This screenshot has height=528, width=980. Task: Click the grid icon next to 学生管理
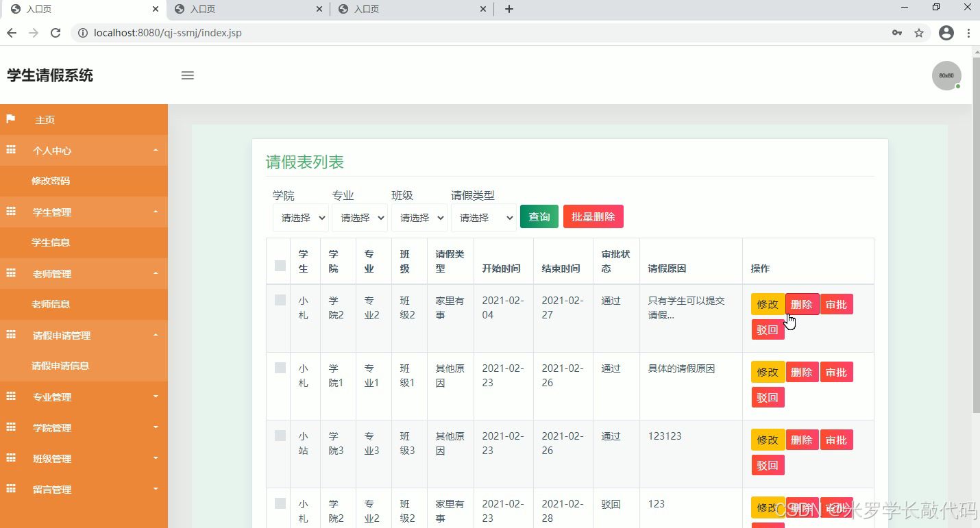[10, 212]
